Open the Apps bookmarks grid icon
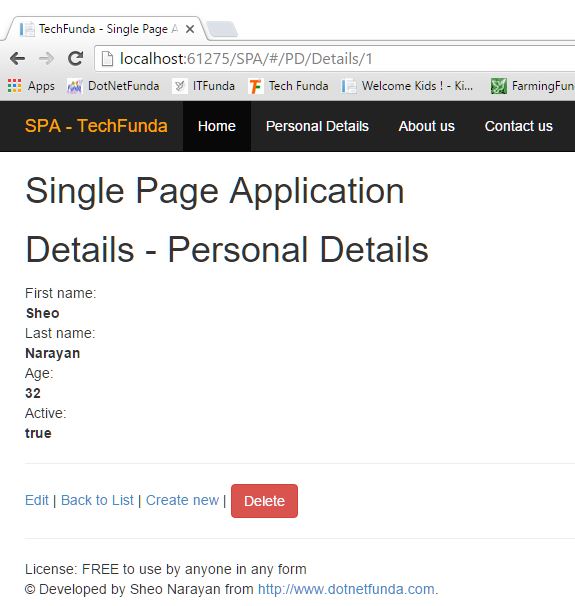This screenshot has height=606, width=575. click(15, 86)
